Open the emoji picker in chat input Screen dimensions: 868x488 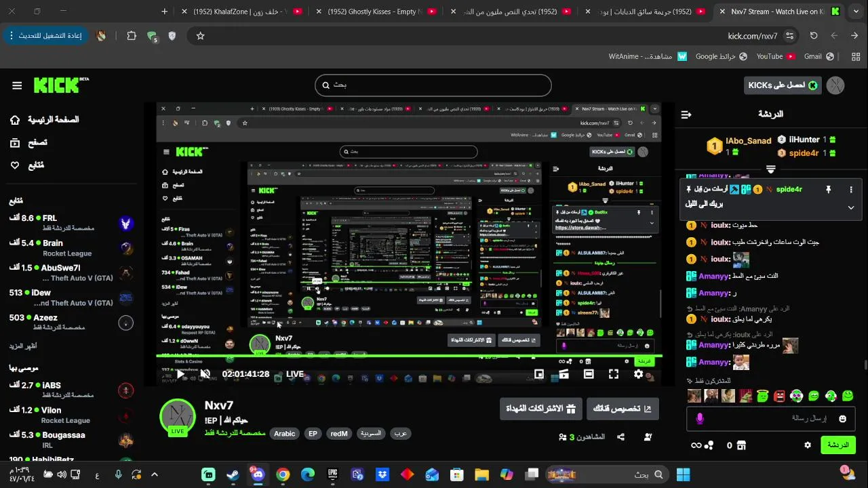tap(843, 419)
